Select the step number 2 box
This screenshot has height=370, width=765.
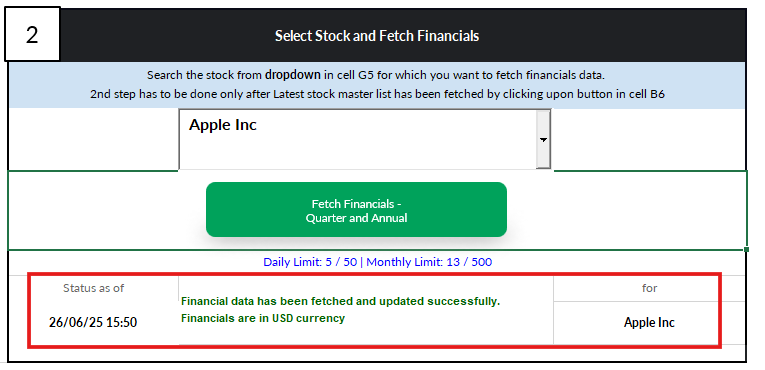(32, 34)
